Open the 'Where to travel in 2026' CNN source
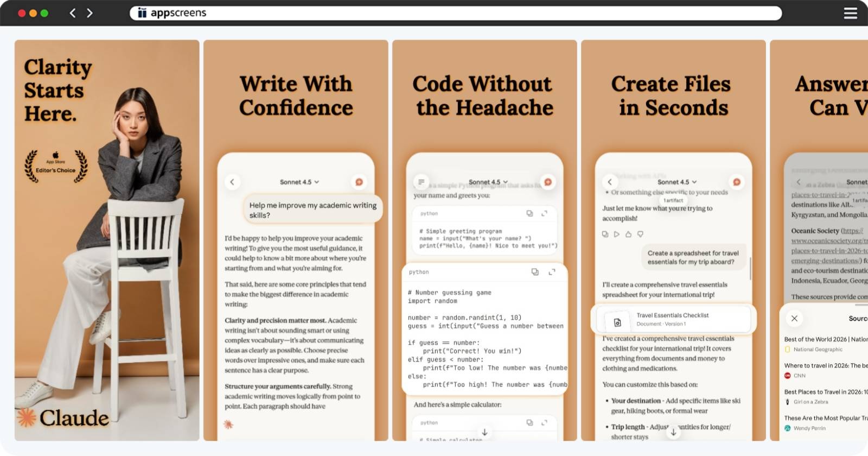Image resolution: width=868 pixels, height=456 pixels. click(x=826, y=370)
